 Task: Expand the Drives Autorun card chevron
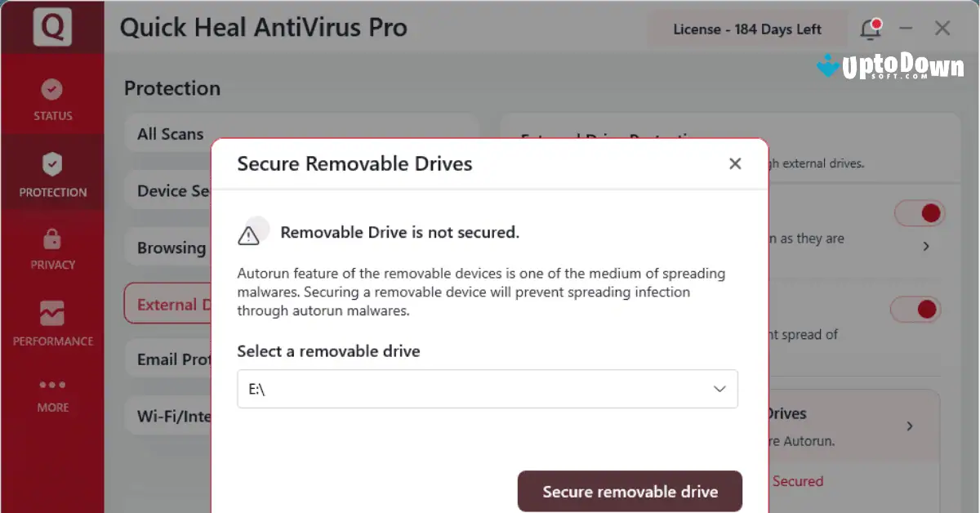(909, 426)
